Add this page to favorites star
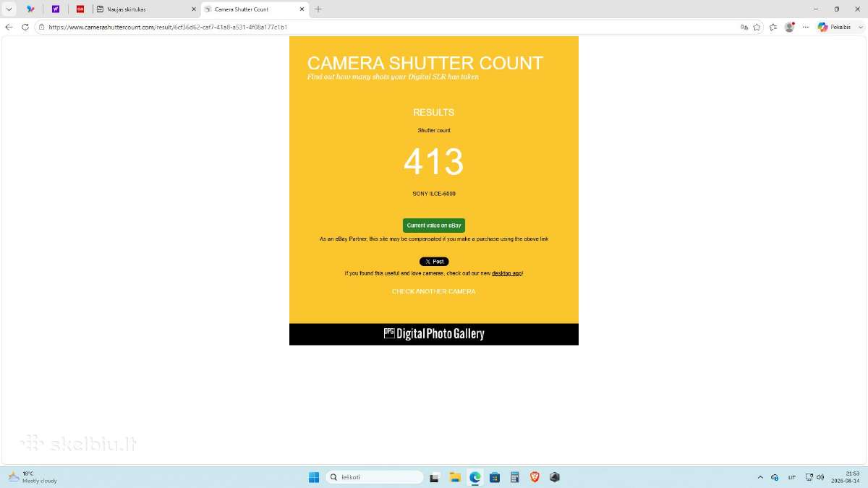 pyautogui.click(x=757, y=27)
